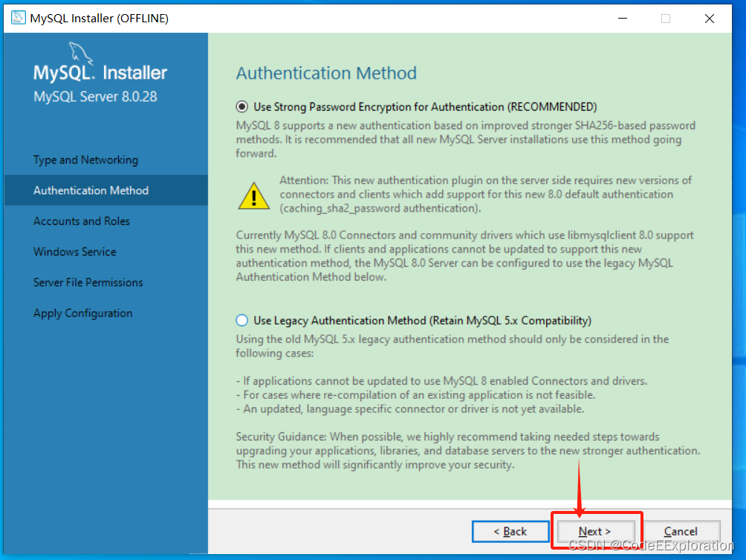Go to Apply Configuration step
The width and height of the screenshot is (746, 560).
pyautogui.click(x=82, y=313)
